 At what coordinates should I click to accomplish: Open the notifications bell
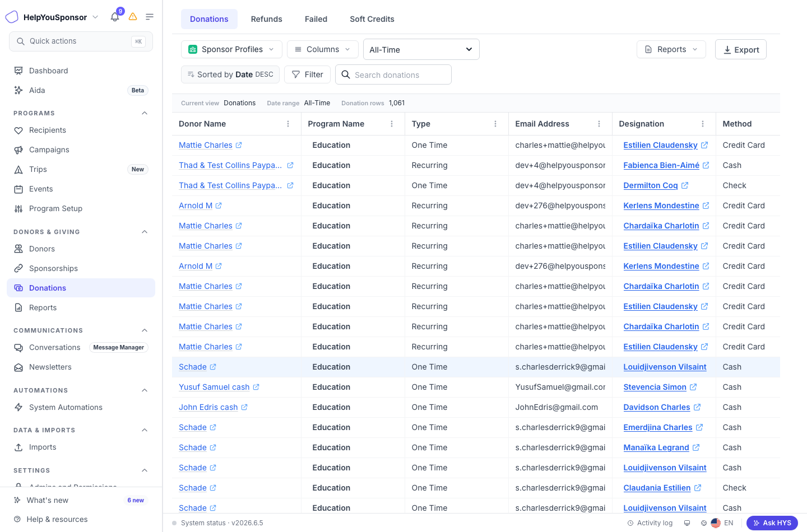(115, 17)
